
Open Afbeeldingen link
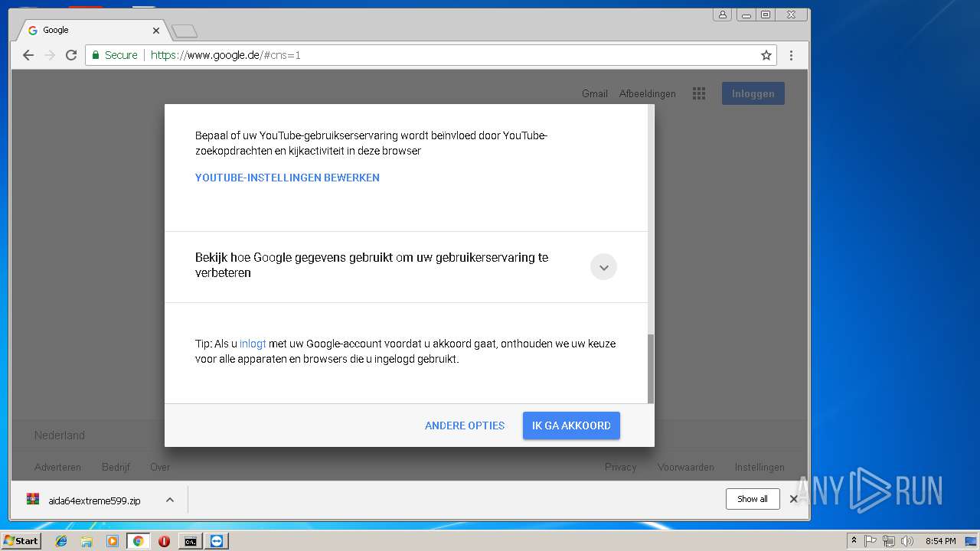[x=648, y=93]
